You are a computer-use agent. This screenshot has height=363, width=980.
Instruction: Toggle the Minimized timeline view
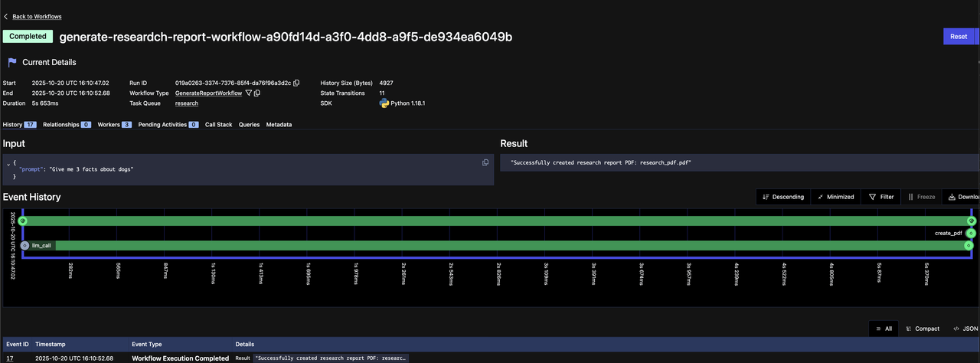tap(835, 197)
